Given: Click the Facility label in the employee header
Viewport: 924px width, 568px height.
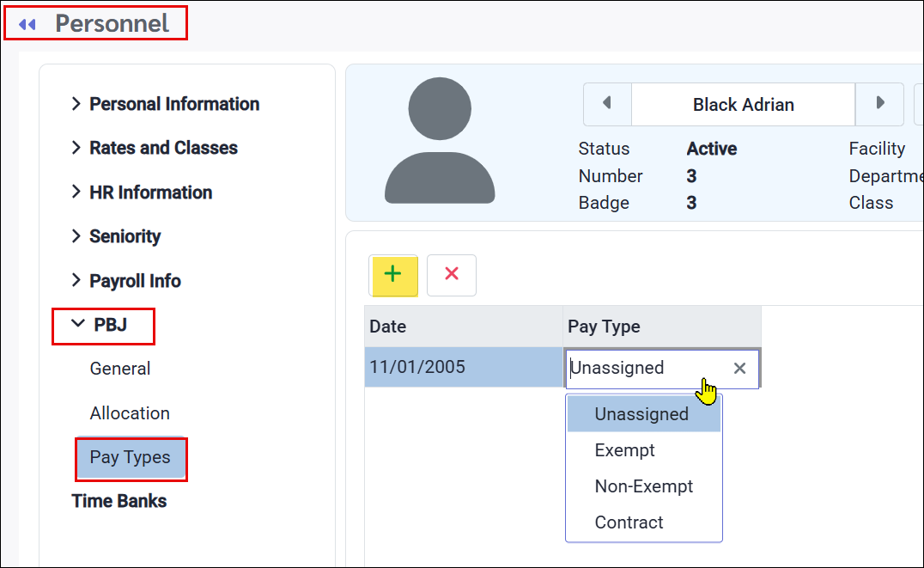Looking at the screenshot, I should [x=877, y=149].
